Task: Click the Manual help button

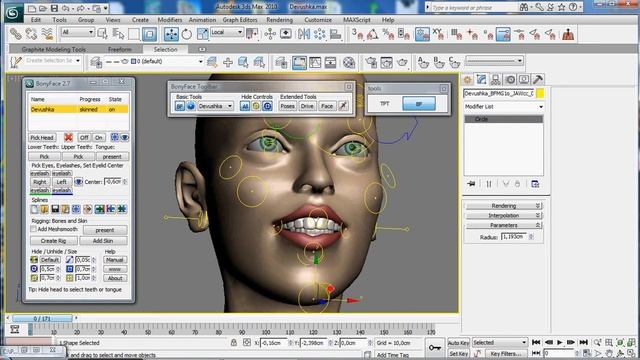Action: point(115,260)
